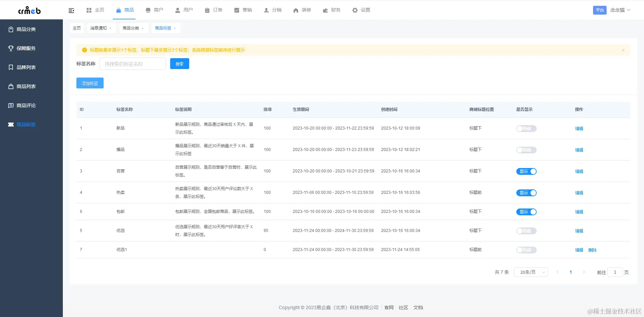Open the 20条/页 page size dropdown
644x317 pixels.
coord(531,272)
